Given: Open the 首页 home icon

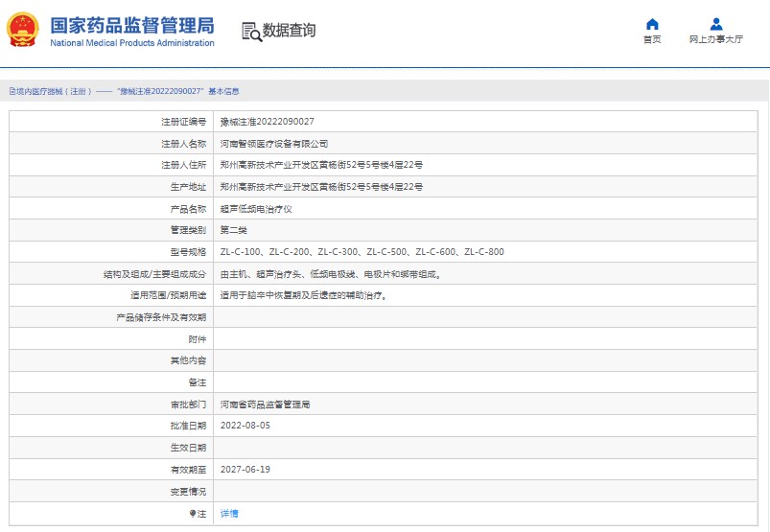Looking at the screenshot, I should [x=652, y=24].
